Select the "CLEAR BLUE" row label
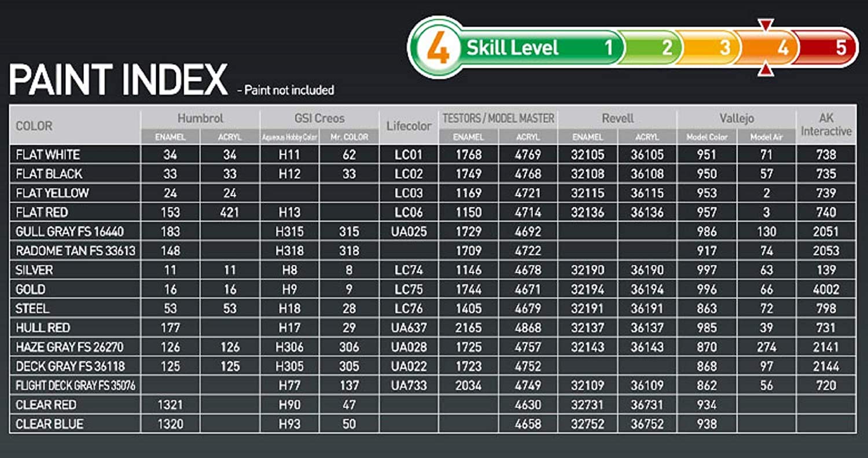 tap(49, 424)
